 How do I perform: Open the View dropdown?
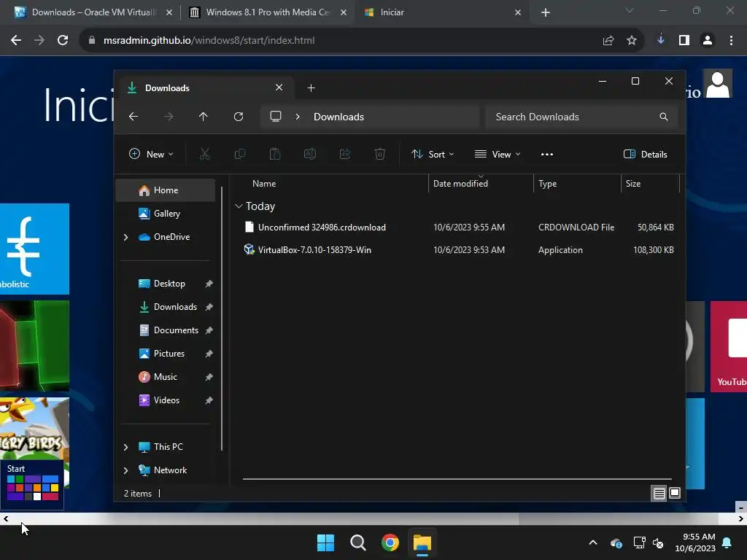(x=498, y=154)
